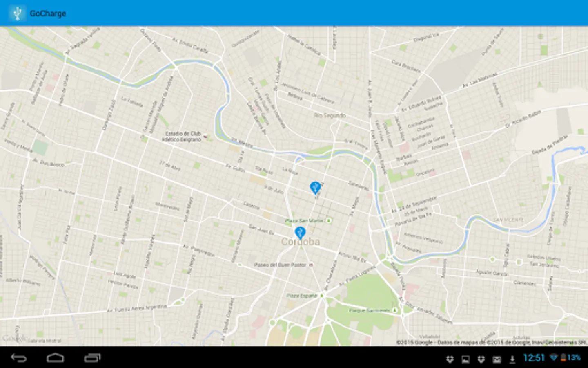The width and height of the screenshot is (588, 368).
Task: Tap the 12:51 clock
Action: pos(534,358)
